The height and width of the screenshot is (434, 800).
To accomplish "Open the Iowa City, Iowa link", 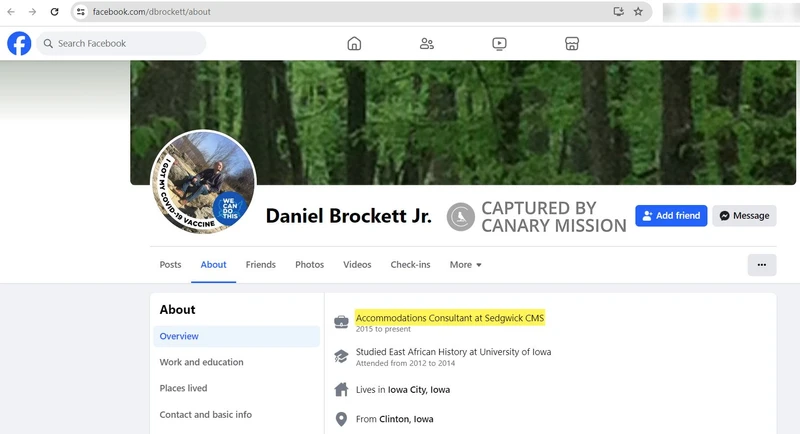I will (x=419, y=390).
